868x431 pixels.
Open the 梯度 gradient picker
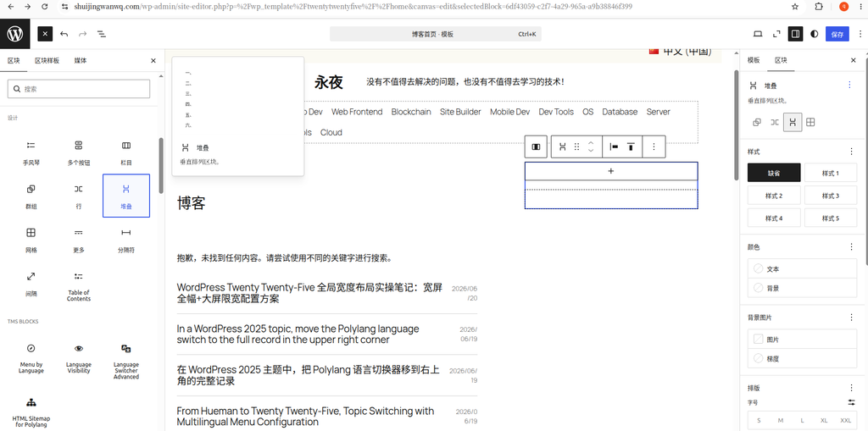(x=802, y=358)
